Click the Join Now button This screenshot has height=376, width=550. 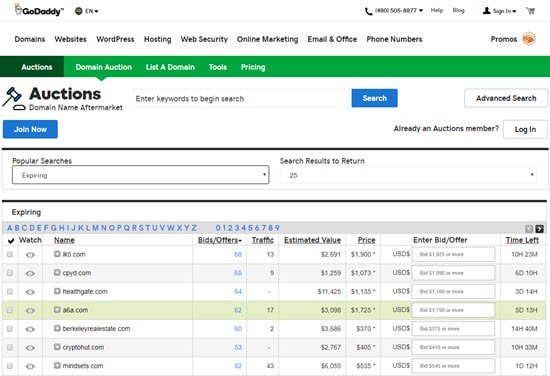pyautogui.click(x=30, y=129)
